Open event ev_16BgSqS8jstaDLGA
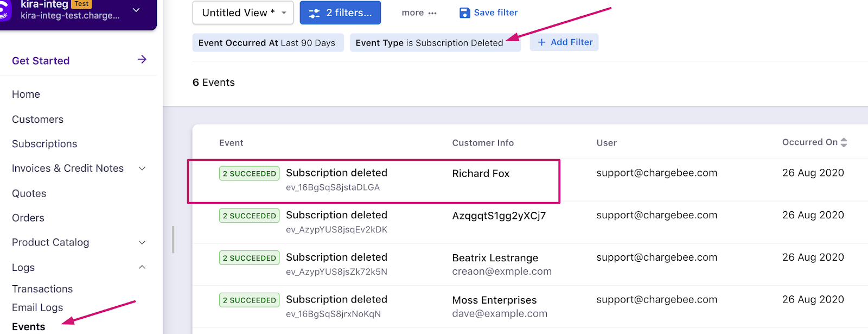This screenshot has width=868, height=334. point(333,187)
